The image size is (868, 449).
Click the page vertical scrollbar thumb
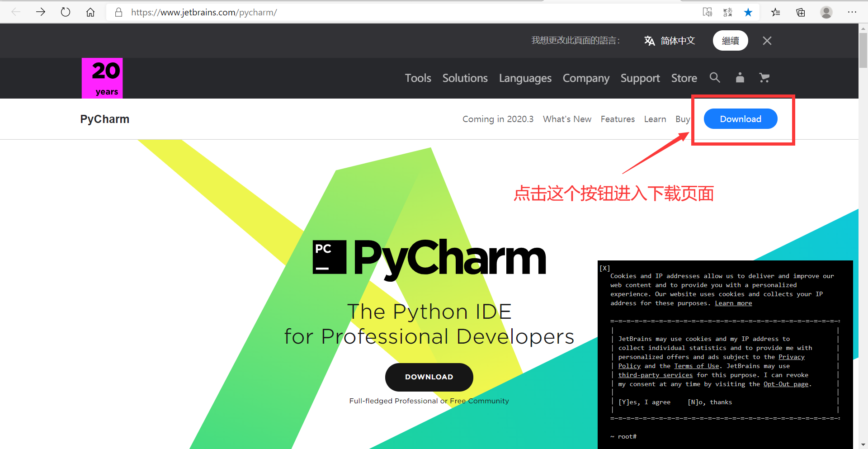point(863,50)
